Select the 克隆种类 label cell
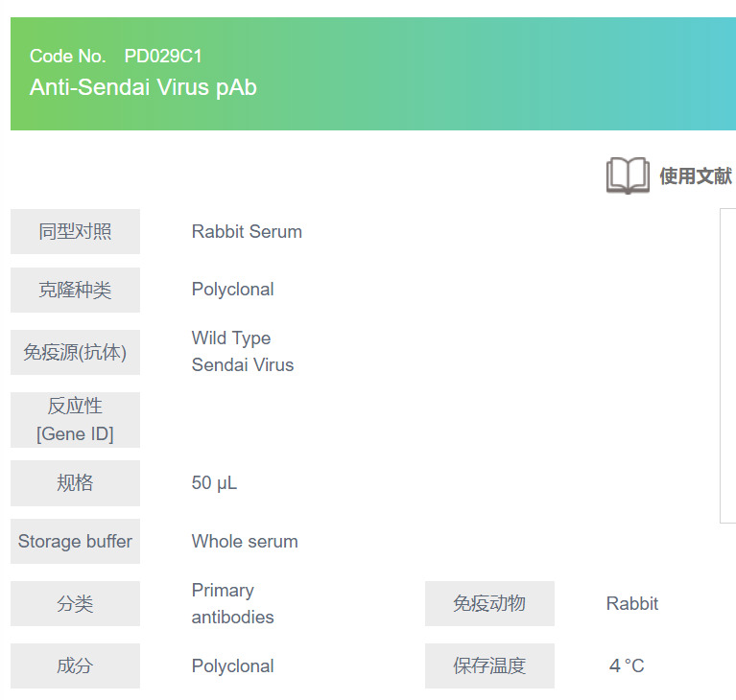The height and width of the screenshot is (700, 736). coord(75,290)
